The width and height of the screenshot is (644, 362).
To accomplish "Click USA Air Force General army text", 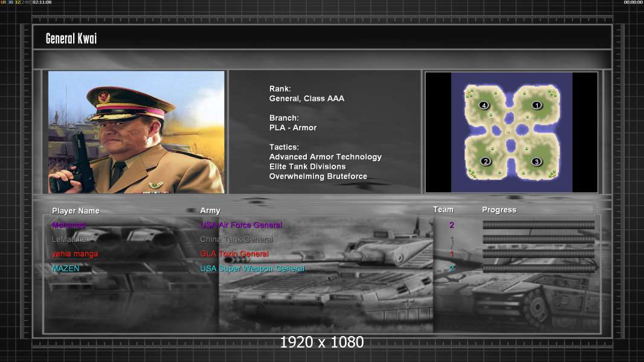I will pos(241,225).
